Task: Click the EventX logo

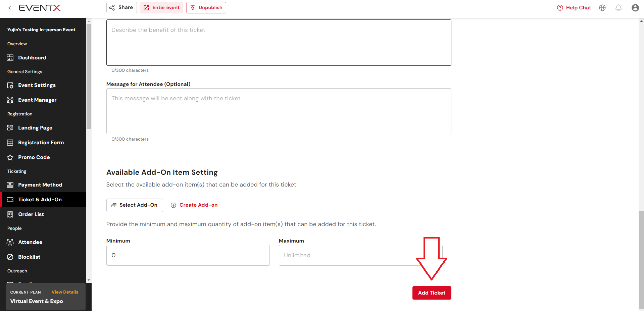Action: pyautogui.click(x=40, y=8)
